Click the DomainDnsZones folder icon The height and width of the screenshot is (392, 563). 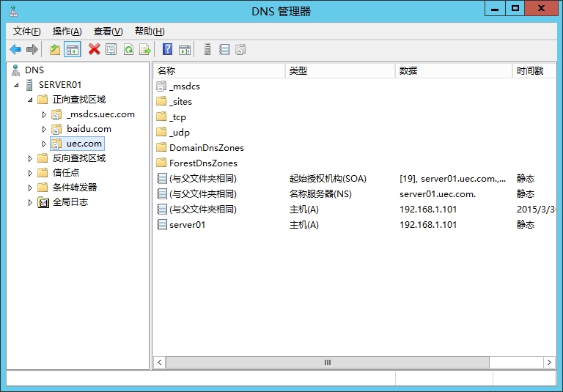pos(161,147)
